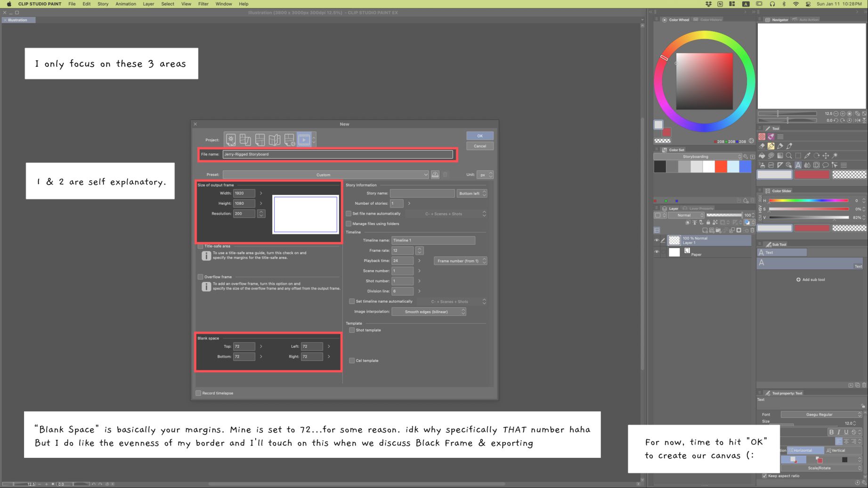Open the Unit dropdown showing px
Screen dimensions: 868x488
pos(485,175)
